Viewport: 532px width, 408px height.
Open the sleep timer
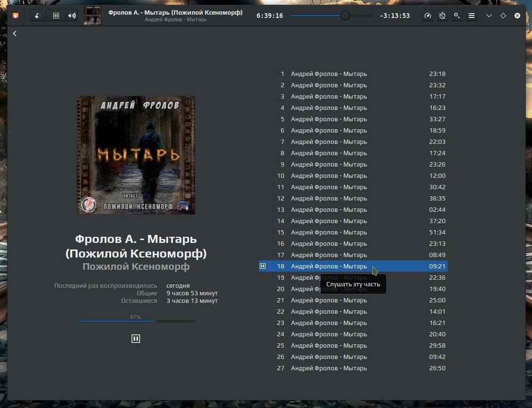point(442,16)
